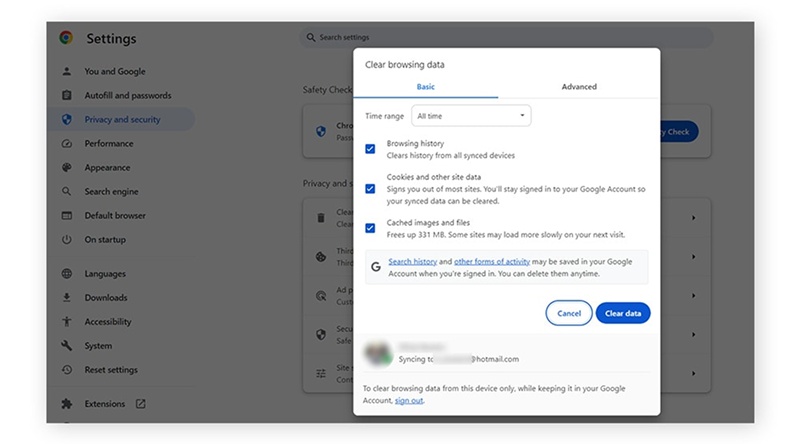Click the Search engine magnifier icon
The image size is (800, 444).
click(x=67, y=192)
